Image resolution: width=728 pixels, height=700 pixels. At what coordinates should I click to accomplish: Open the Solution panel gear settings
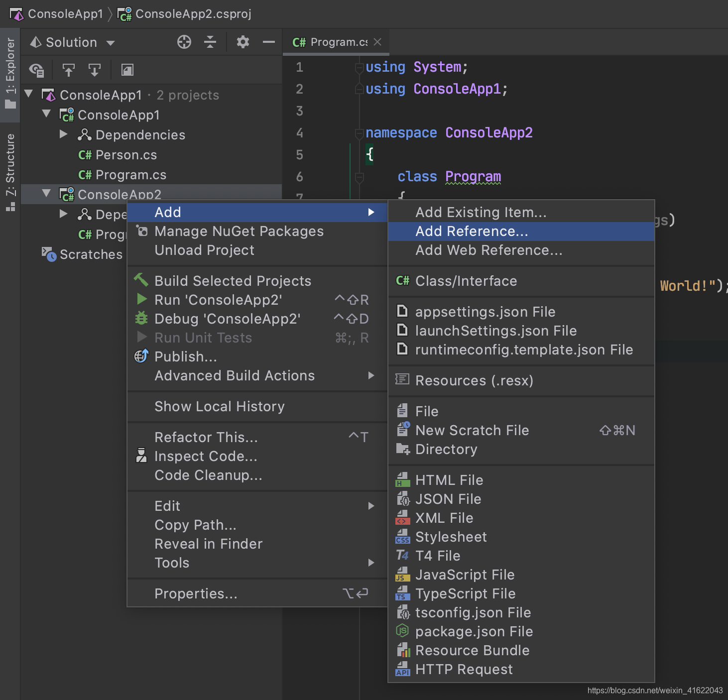point(243,42)
